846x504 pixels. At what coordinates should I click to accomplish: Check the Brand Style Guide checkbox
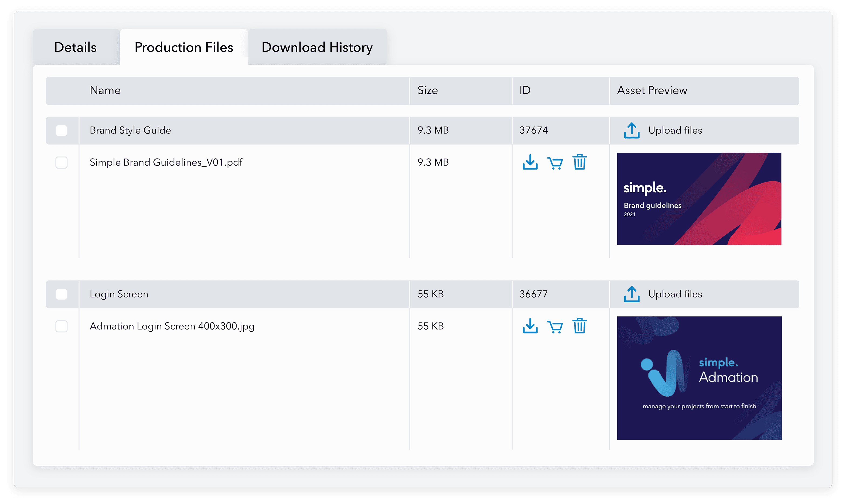62,130
